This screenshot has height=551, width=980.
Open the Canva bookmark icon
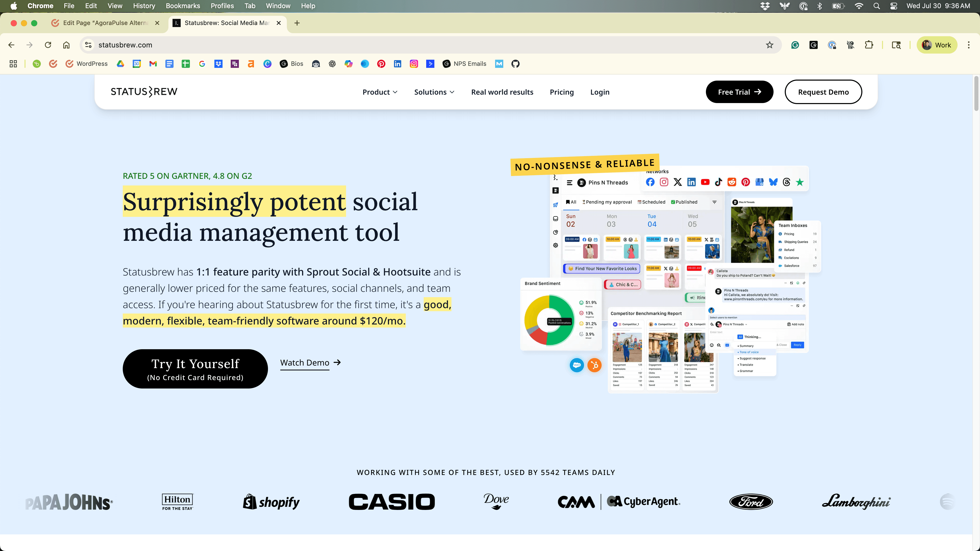click(x=267, y=64)
